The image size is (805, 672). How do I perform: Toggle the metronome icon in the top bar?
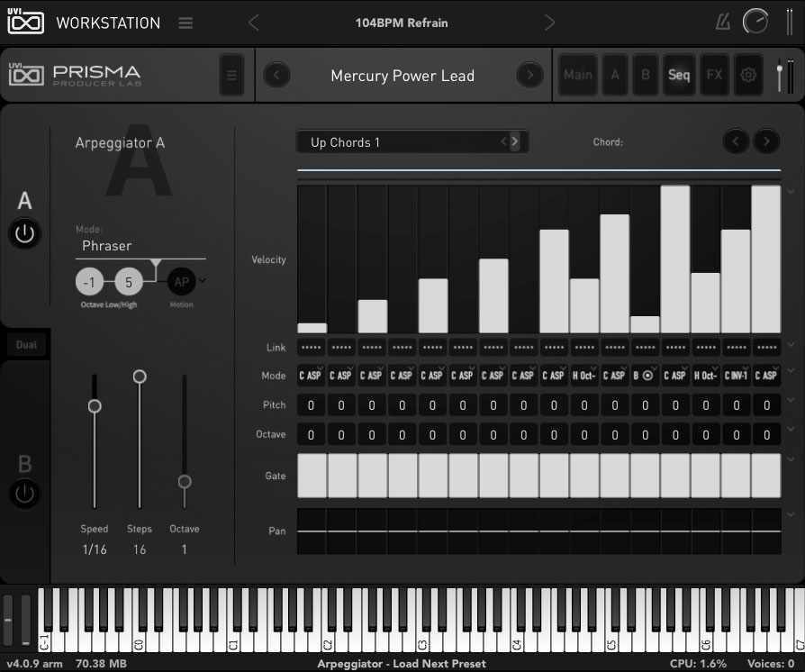(x=723, y=23)
